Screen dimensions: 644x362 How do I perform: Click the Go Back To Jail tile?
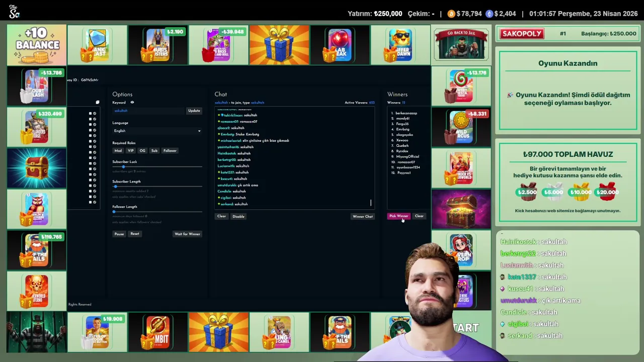coord(461,45)
